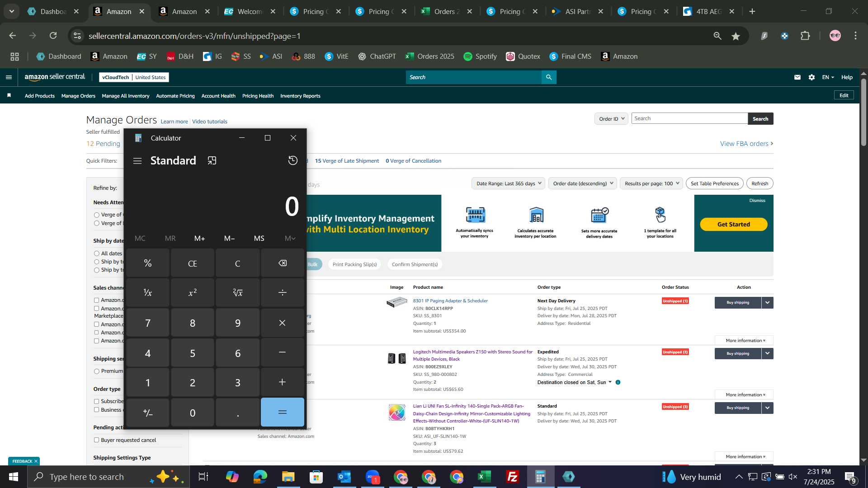Open the View FBA orders link
868x488 pixels.
pos(746,144)
